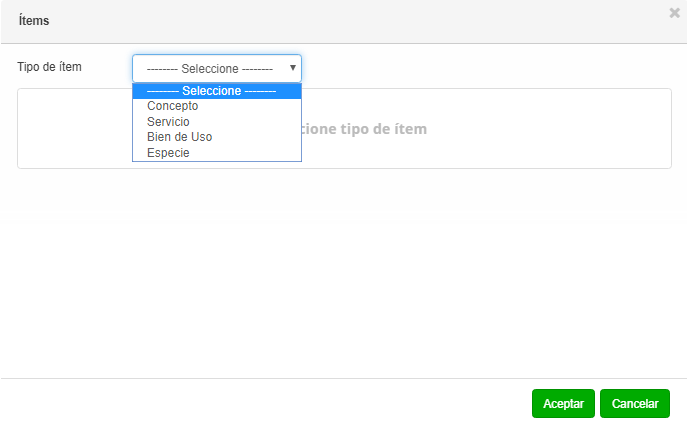Screen dimensions: 687x422
Task: Click the dropdown arrow of the Seleccione field
Action: pos(293,68)
